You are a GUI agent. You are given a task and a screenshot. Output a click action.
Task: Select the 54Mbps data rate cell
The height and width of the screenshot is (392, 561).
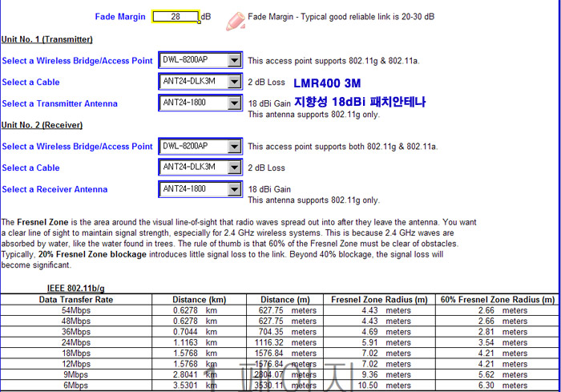[76, 310]
